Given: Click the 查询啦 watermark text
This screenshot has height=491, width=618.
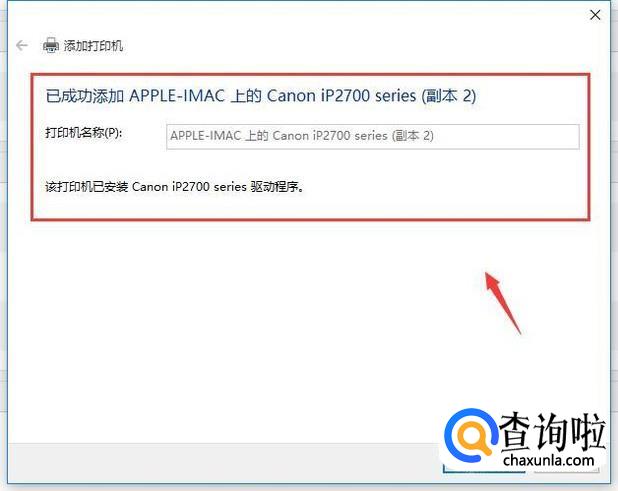Looking at the screenshot, I should (553, 432).
